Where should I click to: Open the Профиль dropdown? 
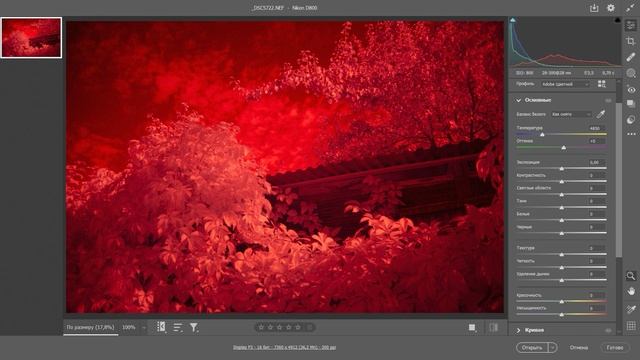[565, 84]
